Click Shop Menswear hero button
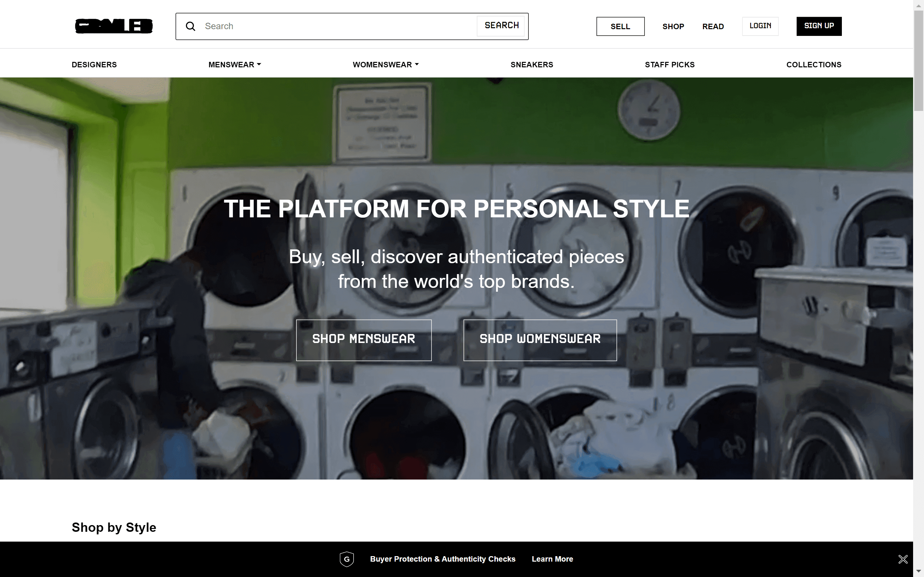Screen dimensions: 924x577 [x=364, y=340]
